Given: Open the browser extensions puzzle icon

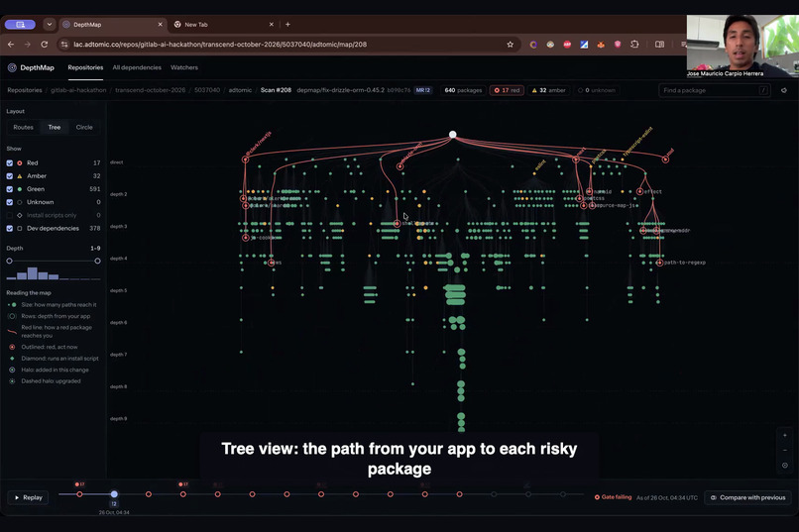Looking at the screenshot, I should click(x=634, y=45).
